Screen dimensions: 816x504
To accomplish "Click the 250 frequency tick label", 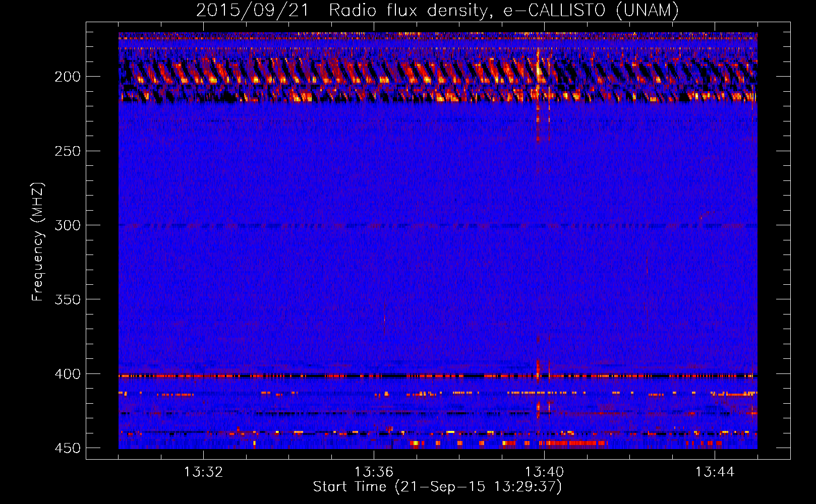I will [68, 151].
